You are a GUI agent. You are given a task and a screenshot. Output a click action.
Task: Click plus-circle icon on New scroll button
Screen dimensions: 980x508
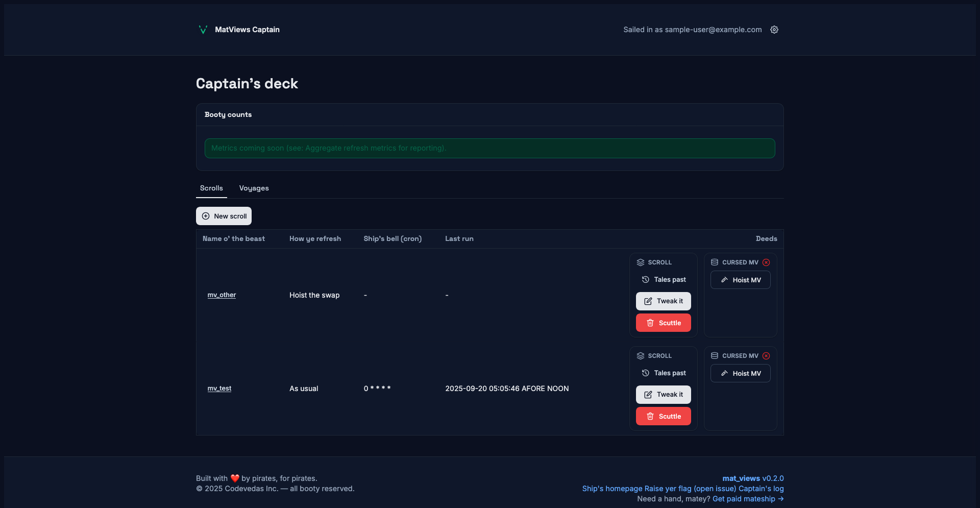pos(206,216)
